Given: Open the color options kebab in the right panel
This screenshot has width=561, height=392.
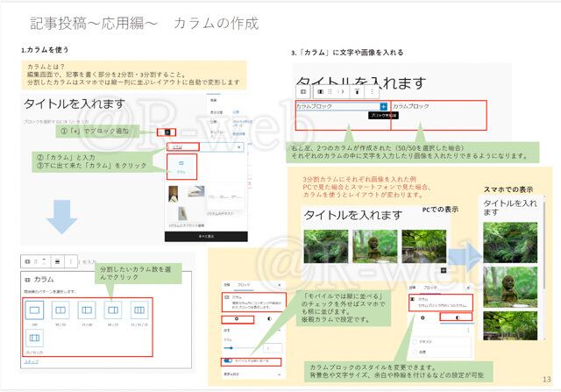Looking at the screenshot, I should click(468, 330).
